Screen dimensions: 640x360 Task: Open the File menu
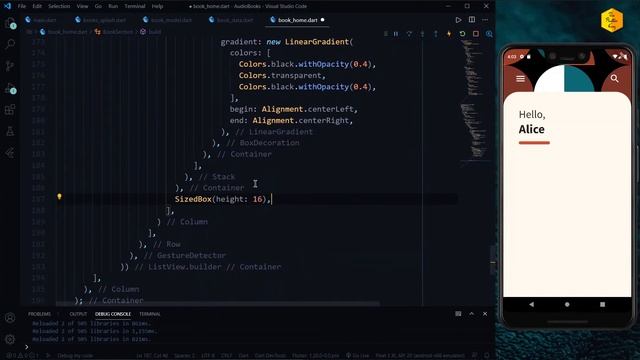22,6
